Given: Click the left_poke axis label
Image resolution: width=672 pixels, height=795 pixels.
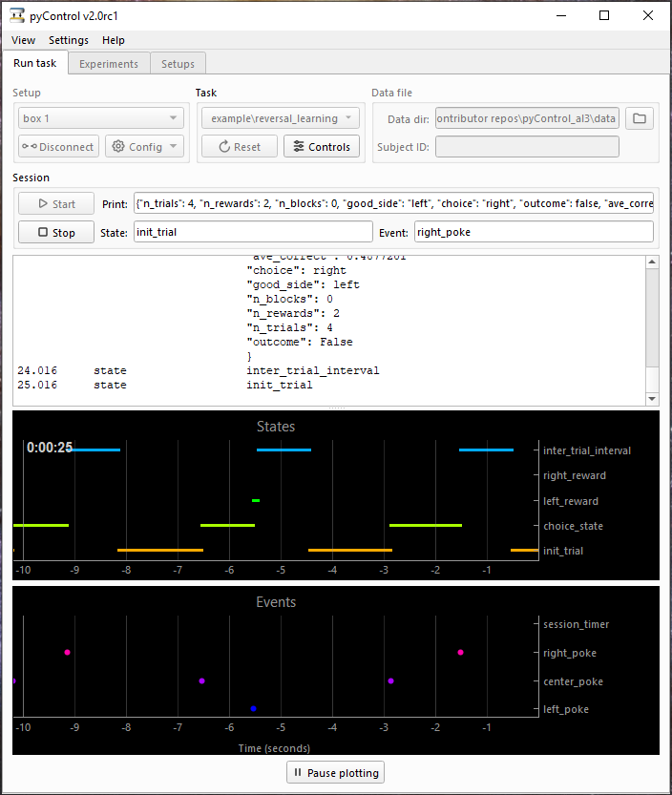Looking at the screenshot, I should coord(566,709).
